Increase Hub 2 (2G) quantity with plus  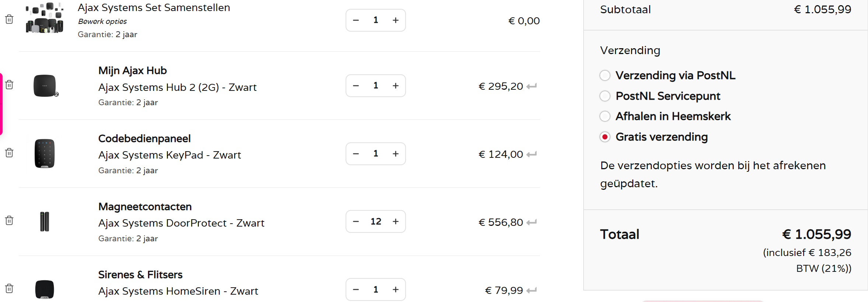pos(396,86)
